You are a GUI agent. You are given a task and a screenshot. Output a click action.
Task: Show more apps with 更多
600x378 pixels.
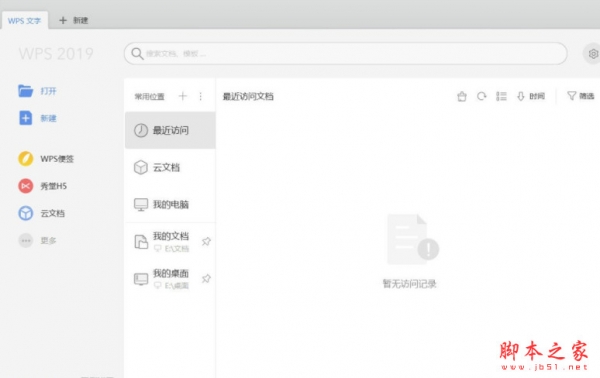[x=38, y=241]
